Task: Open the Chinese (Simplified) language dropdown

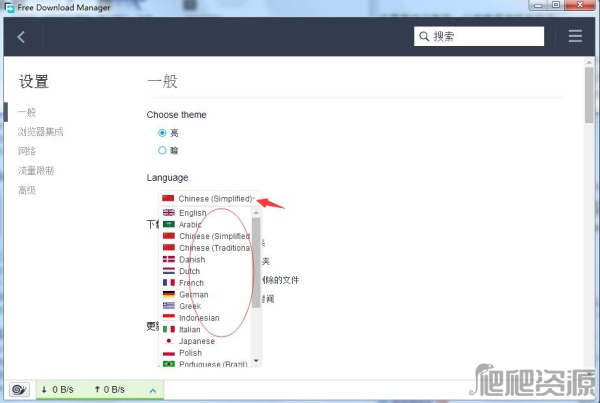Action: tap(210, 199)
